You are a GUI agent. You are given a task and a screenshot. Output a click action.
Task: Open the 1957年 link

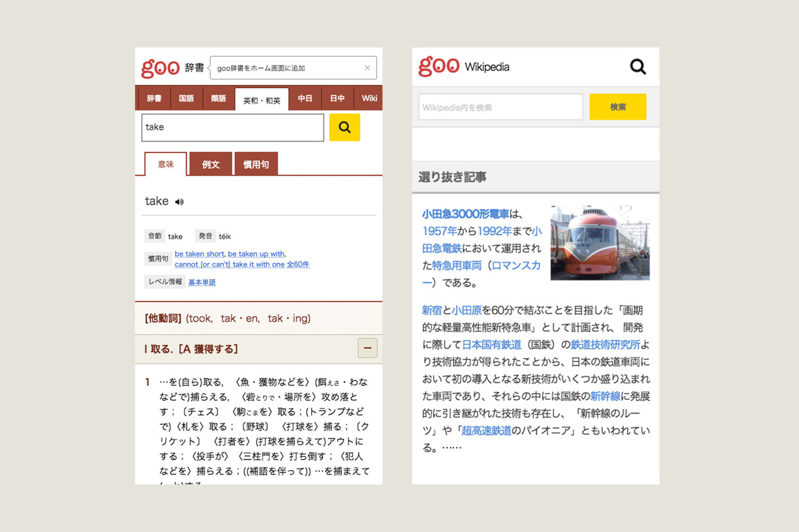tap(439, 231)
